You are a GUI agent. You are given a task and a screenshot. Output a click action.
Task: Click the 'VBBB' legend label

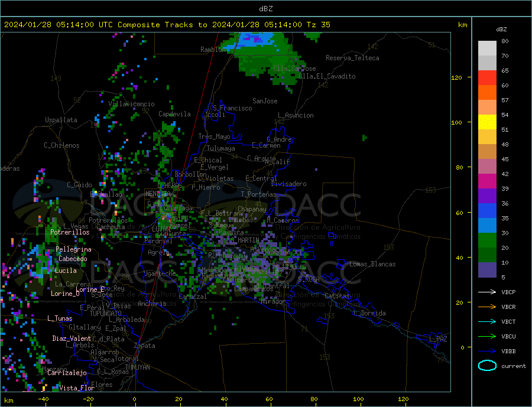(x=508, y=351)
